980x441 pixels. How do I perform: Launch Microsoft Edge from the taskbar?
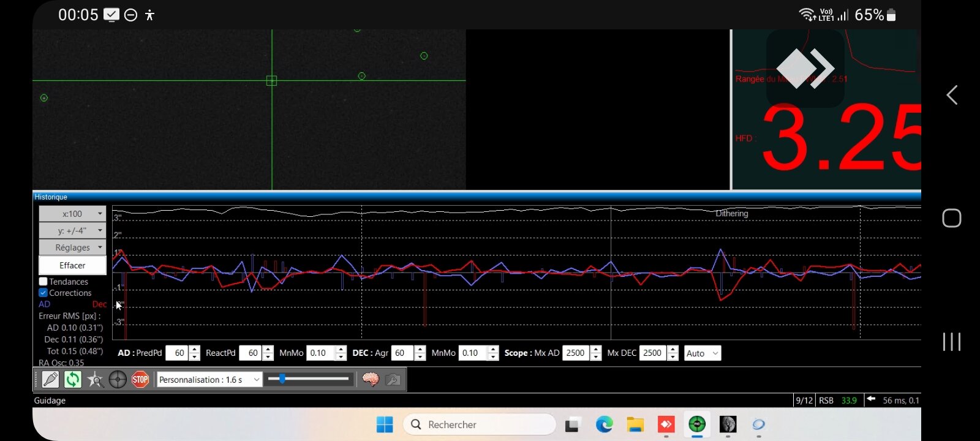604,424
